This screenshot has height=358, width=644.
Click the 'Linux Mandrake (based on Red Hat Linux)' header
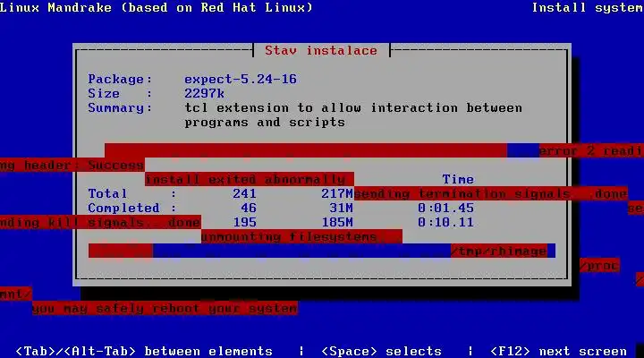pos(156,7)
